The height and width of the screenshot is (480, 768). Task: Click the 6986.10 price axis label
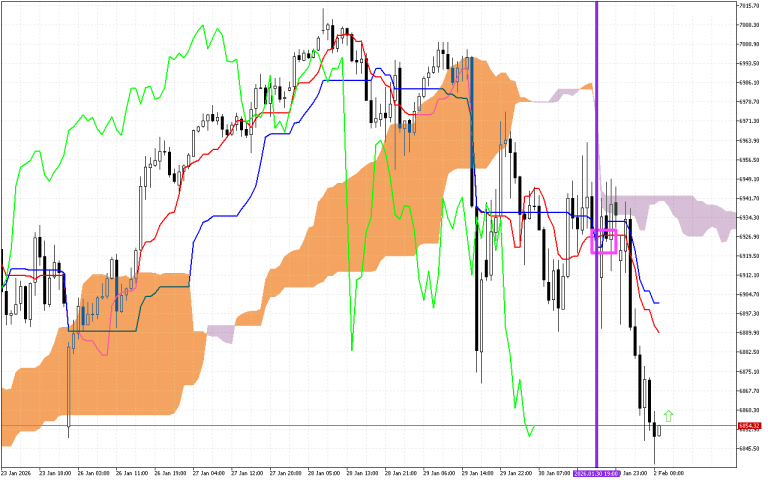[x=750, y=83]
